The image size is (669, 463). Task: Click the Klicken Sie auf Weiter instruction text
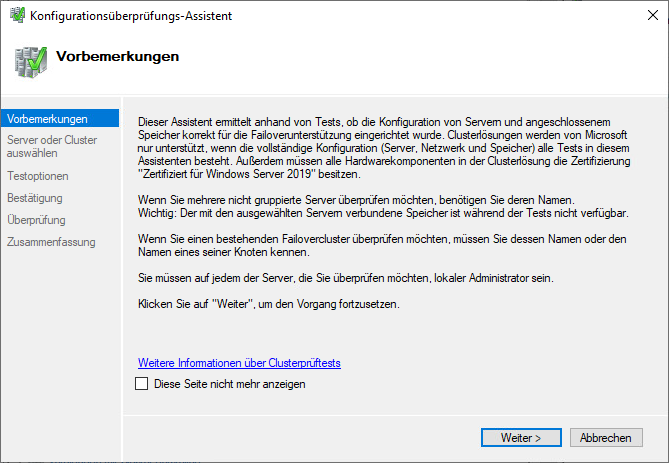[268, 303]
